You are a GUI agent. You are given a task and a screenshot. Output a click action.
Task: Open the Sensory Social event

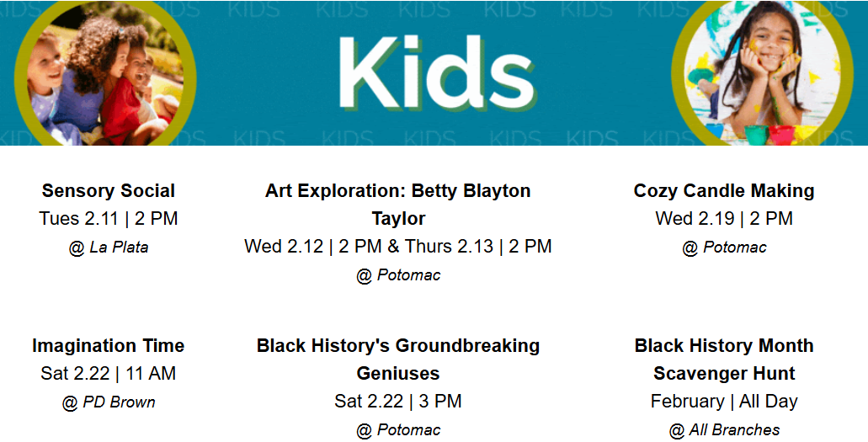click(x=109, y=191)
